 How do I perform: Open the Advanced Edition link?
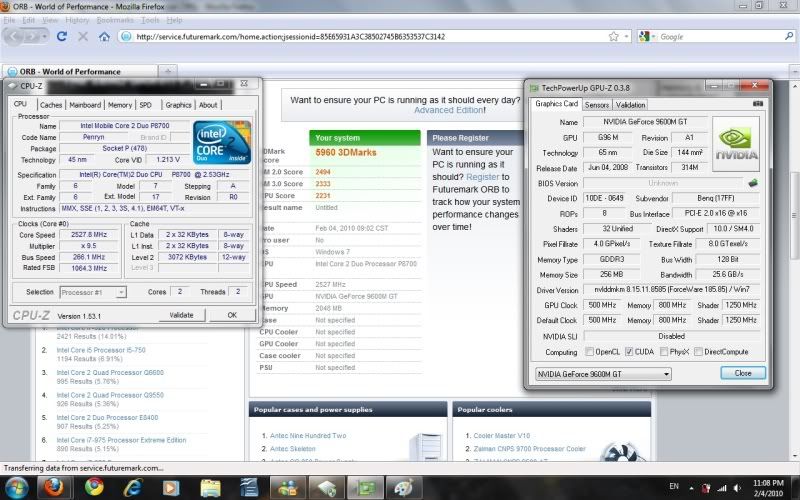[x=448, y=110]
